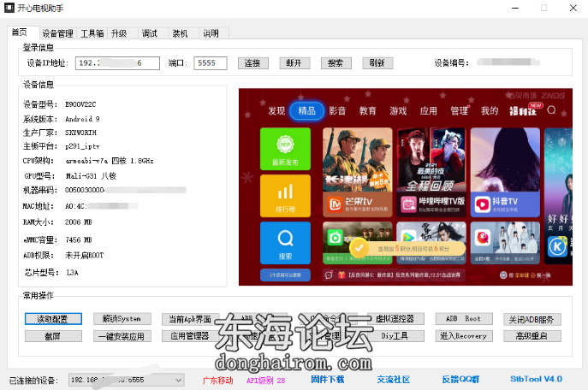588x390 pixels.
Task: Click the 读取配置 button
Action: tap(53, 319)
